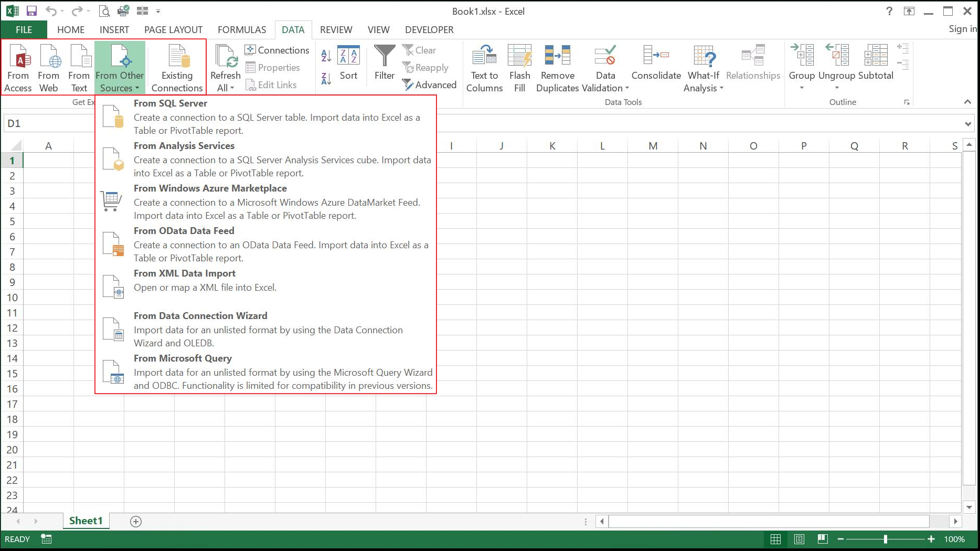Collapse the ribbon with the arrow

pos(968,102)
